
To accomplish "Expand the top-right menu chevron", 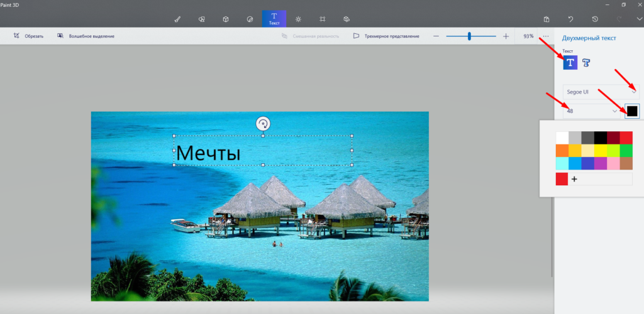I will point(639,19).
